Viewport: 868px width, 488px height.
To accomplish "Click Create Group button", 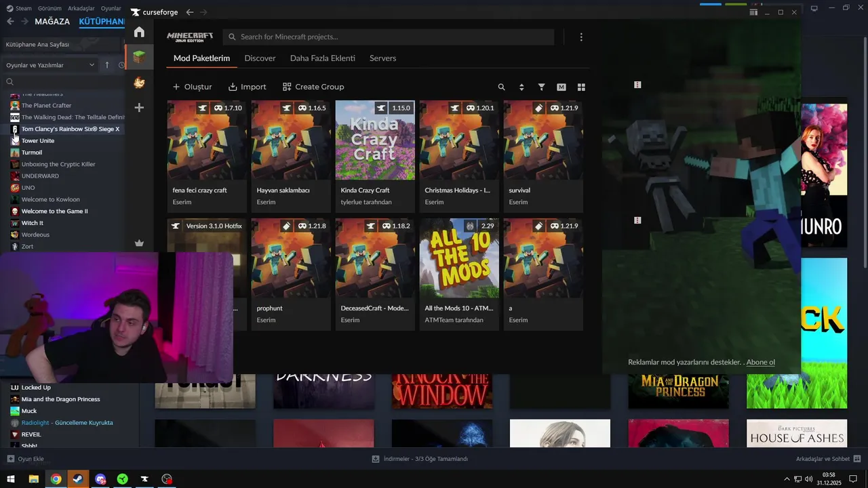I will pyautogui.click(x=313, y=87).
